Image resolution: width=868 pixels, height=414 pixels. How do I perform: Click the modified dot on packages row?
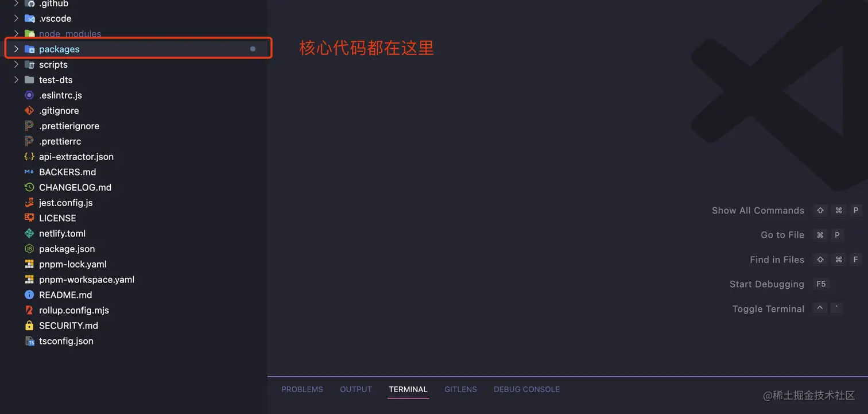[253, 49]
